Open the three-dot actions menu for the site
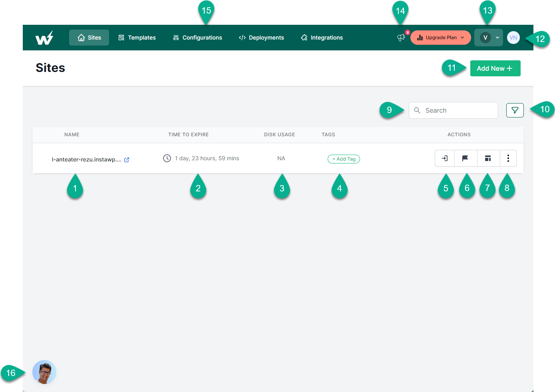The height and width of the screenshot is (392, 555). pos(508,158)
